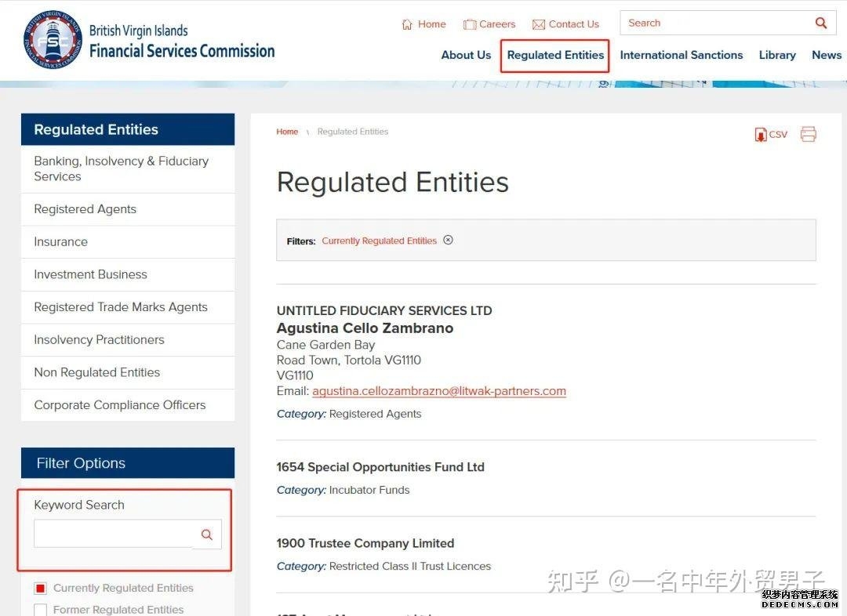Download the CSV export icon
This screenshot has height=616, width=847.
point(770,135)
